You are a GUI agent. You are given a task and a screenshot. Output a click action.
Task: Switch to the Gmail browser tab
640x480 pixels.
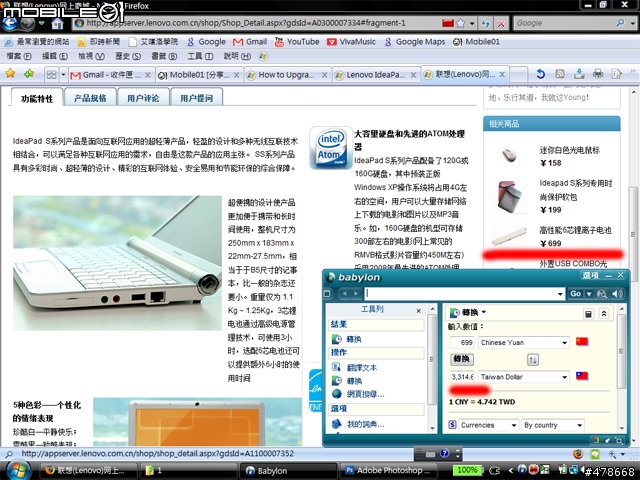[111, 75]
